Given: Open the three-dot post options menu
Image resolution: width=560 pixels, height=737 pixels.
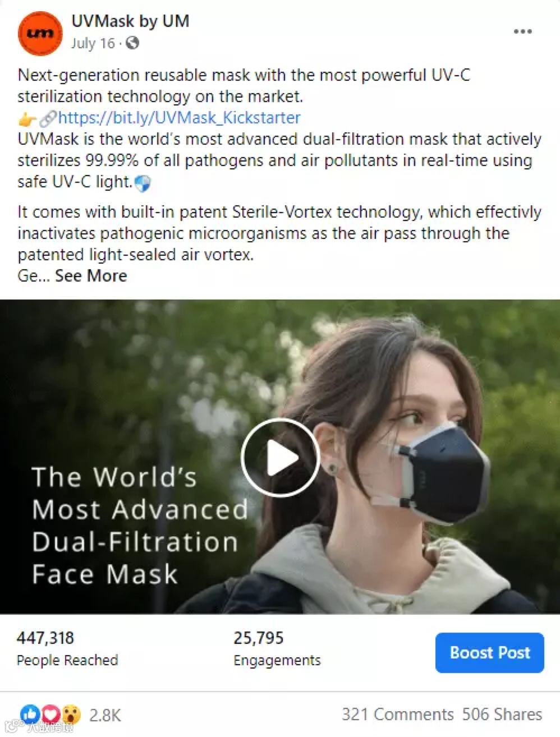Looking at the screenshot, I should (523, 31).
